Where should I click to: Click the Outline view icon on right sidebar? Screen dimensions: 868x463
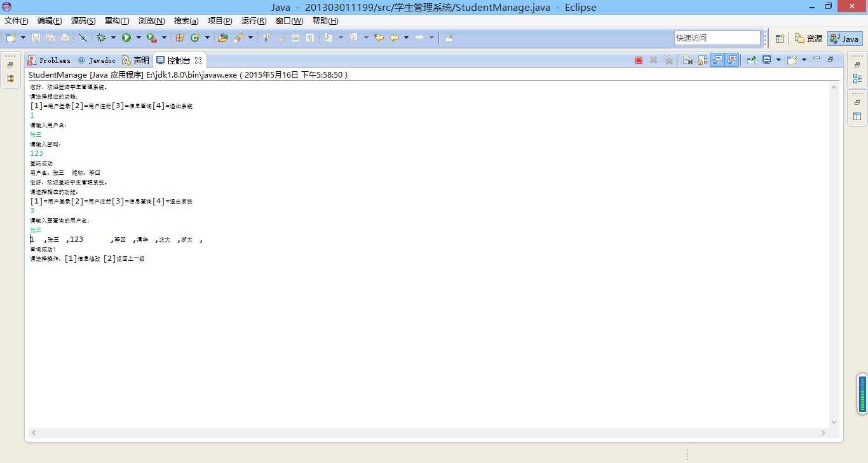click(857, 79)
